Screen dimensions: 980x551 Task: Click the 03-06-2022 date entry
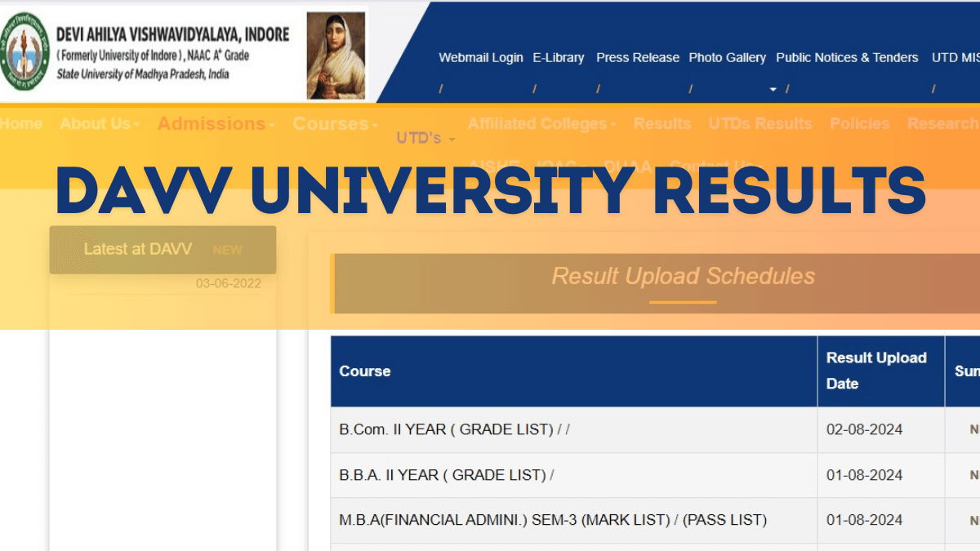pos(228,284)
